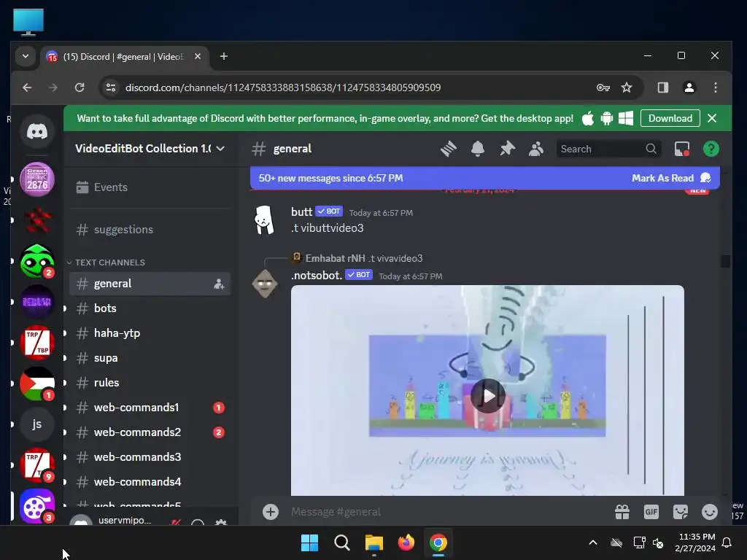Open web-commands1 channel

(x=150, y=408)
